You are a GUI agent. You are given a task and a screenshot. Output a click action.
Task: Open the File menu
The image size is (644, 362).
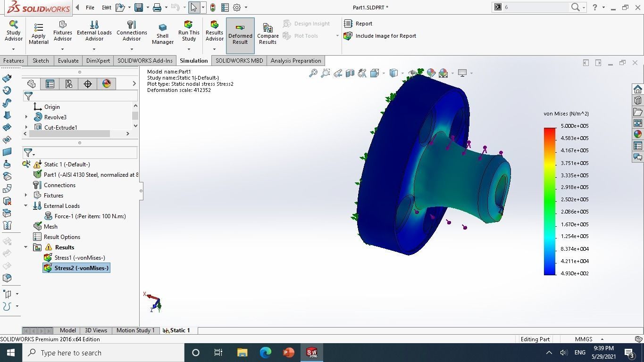[x=90, y=8]
